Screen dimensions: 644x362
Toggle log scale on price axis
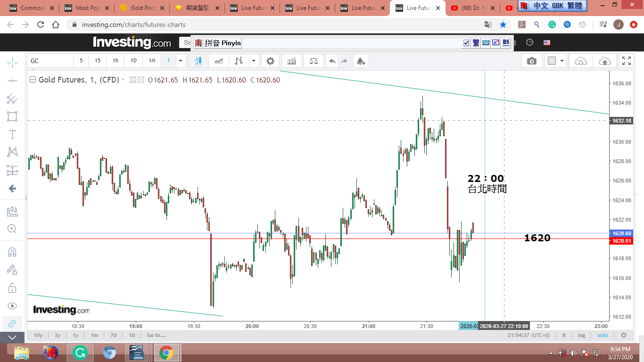(582, 335)
